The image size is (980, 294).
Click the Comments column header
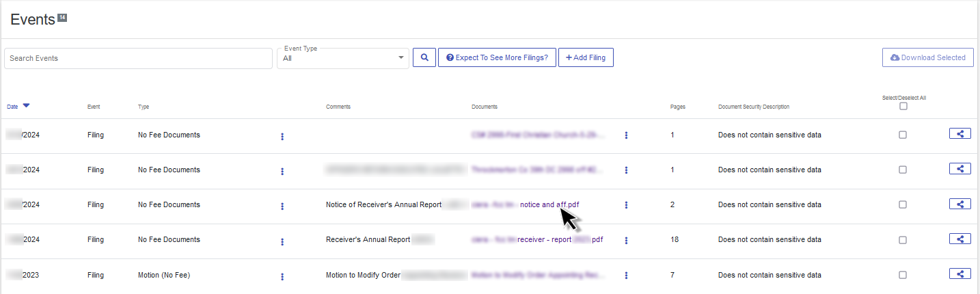pos(338,107)
